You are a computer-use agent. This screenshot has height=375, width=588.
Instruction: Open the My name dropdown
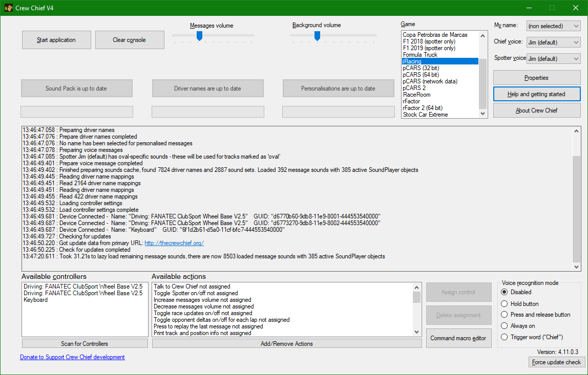click(553, 26)
